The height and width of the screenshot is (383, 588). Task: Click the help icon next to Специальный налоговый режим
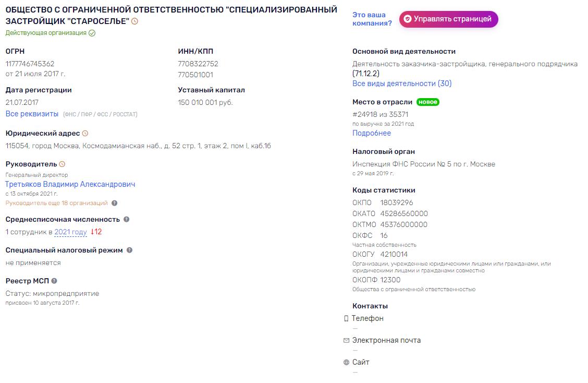coord(129,250)
